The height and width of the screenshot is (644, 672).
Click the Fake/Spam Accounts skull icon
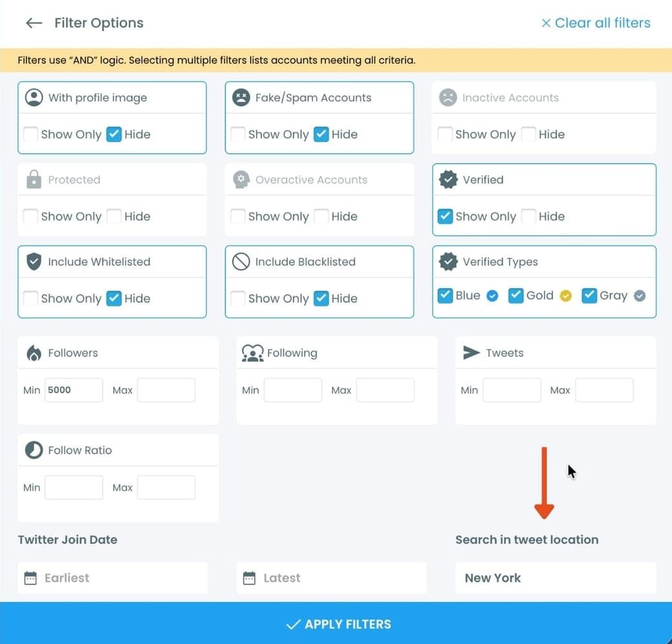click(241, 97)
